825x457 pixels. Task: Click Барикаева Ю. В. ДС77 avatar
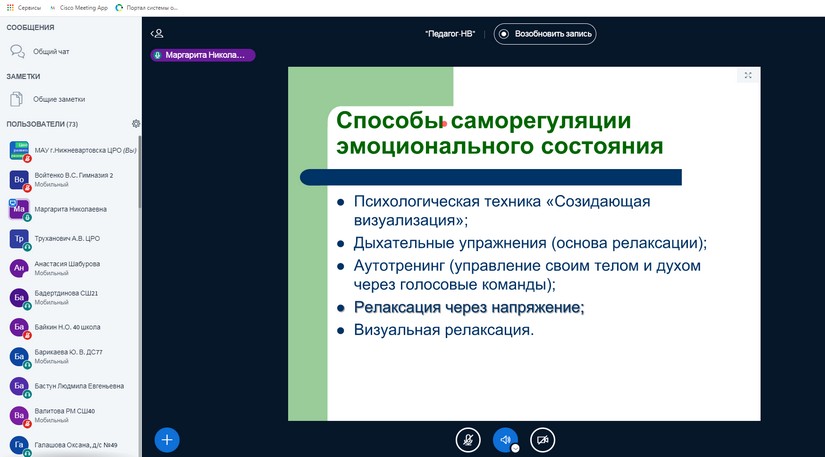pyautogui.click(x=19, y=357)
